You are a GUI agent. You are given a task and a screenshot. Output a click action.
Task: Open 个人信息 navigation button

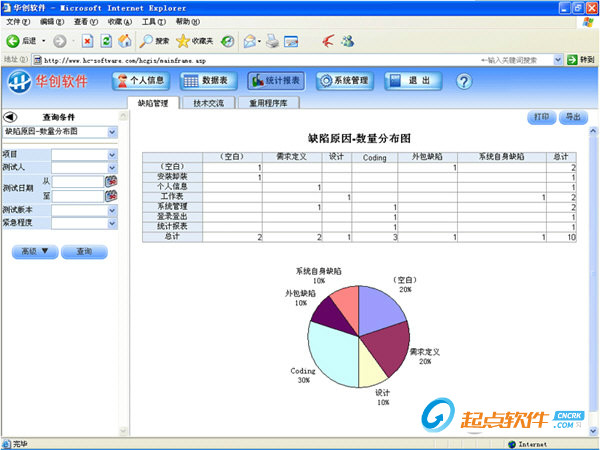click(141, 81)
